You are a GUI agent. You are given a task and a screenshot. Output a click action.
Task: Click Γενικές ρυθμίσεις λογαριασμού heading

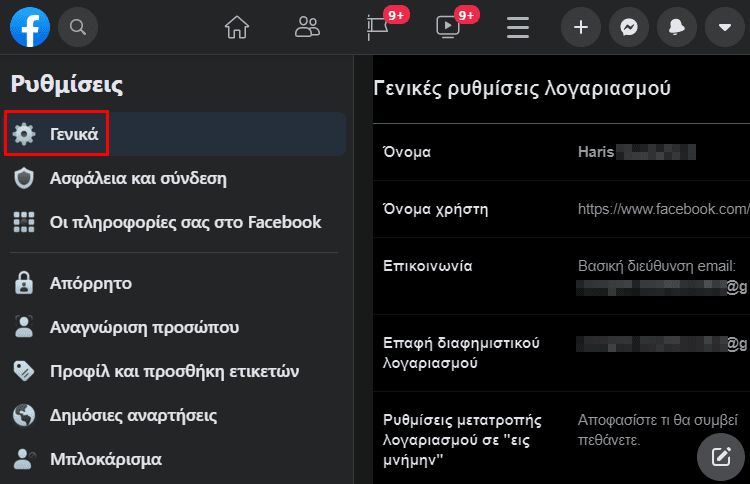pos(522,89)
